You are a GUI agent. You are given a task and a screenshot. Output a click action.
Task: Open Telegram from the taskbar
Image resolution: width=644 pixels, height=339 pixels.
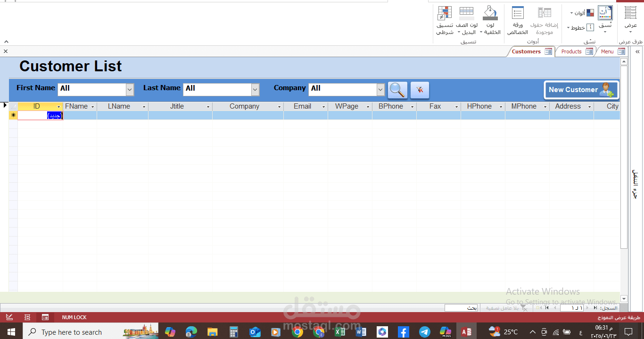point(424,332)
